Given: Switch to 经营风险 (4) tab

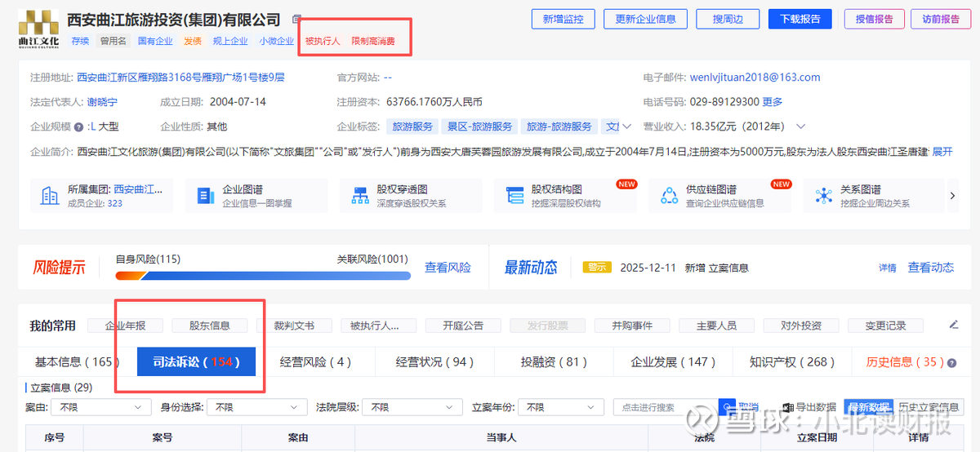Looking at the screenshot, I should [315, 361].
